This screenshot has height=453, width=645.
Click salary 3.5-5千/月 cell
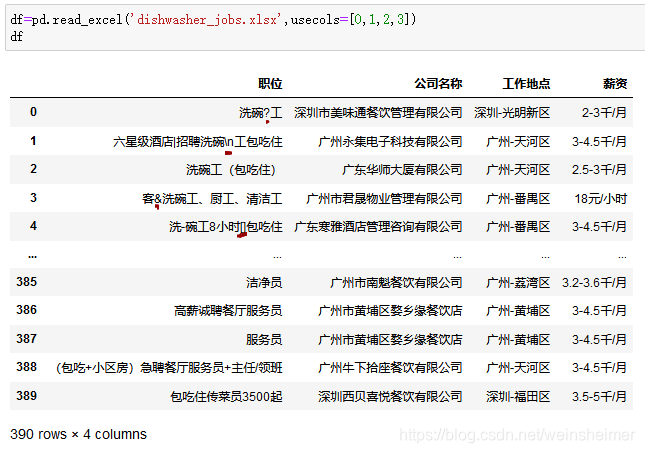(x=599, y=397)
